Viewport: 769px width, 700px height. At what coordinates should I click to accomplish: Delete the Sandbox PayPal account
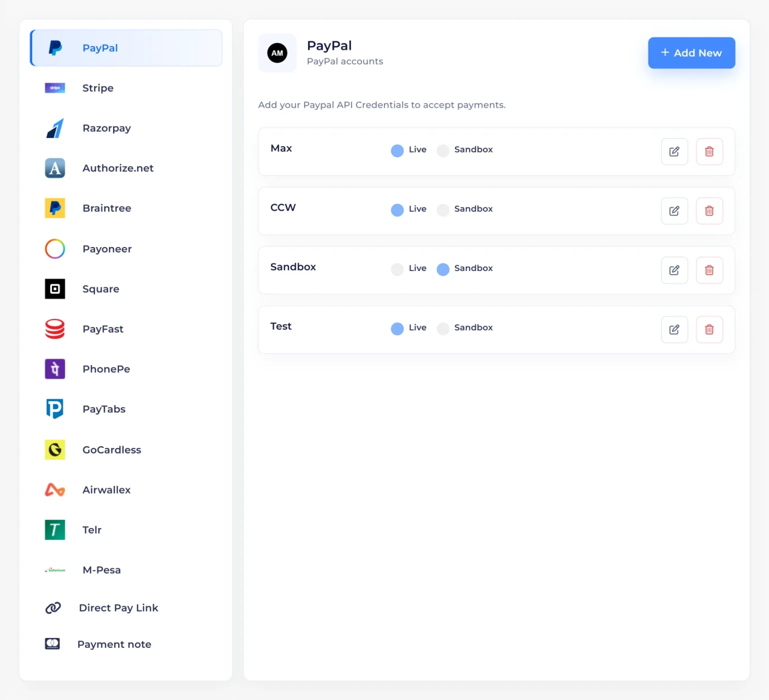[709, 270]
